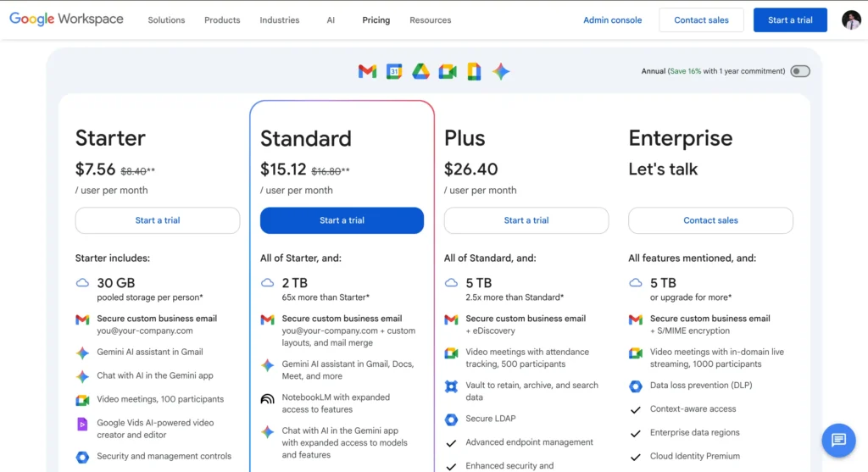
Task: Click the Context-aware access feature
Action: click(x=693, y=409)
